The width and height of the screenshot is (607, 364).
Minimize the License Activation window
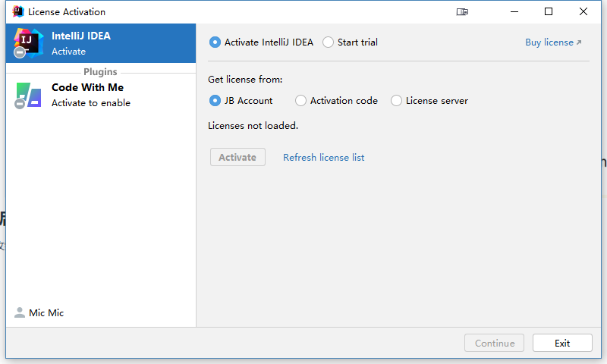[514, 11]
